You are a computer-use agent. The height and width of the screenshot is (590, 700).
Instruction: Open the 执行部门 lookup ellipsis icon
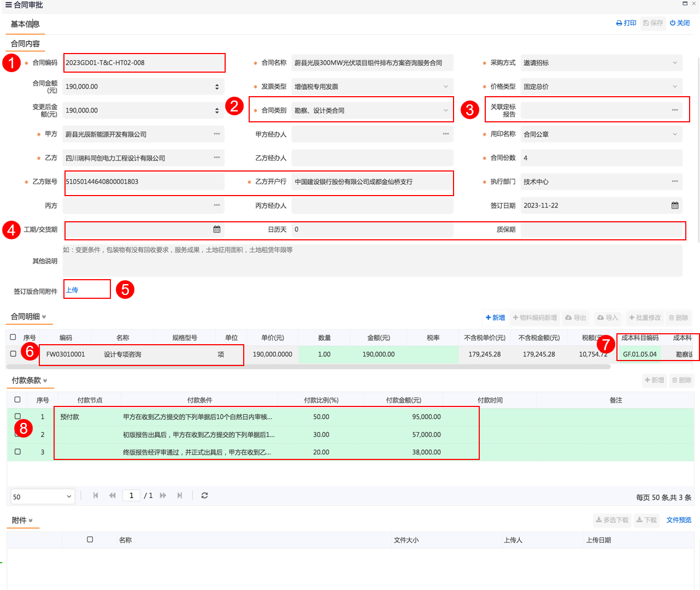coord(675,181)
